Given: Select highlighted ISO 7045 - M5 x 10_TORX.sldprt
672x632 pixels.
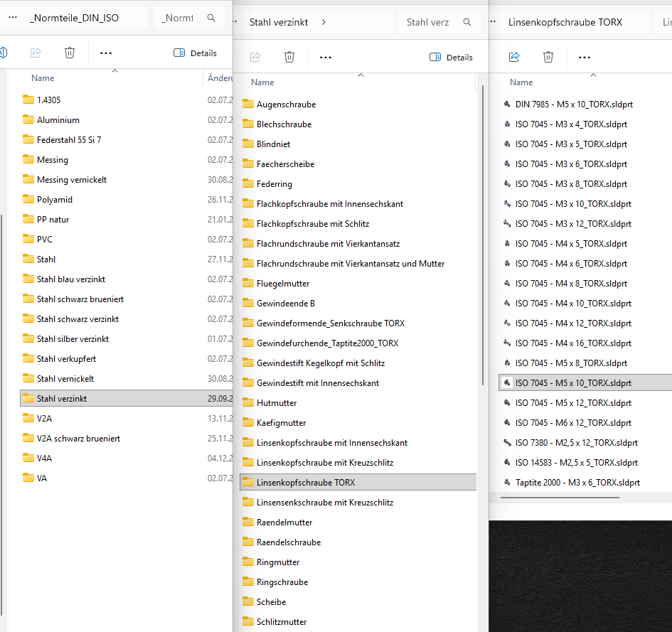Looking at the screenshot, I should (585, 383).
